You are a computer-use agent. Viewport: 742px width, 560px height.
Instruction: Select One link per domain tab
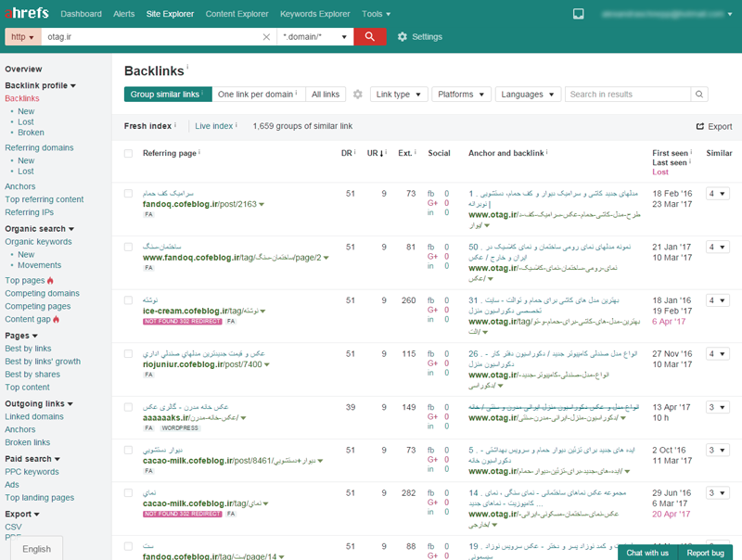[x=259, y=95]
